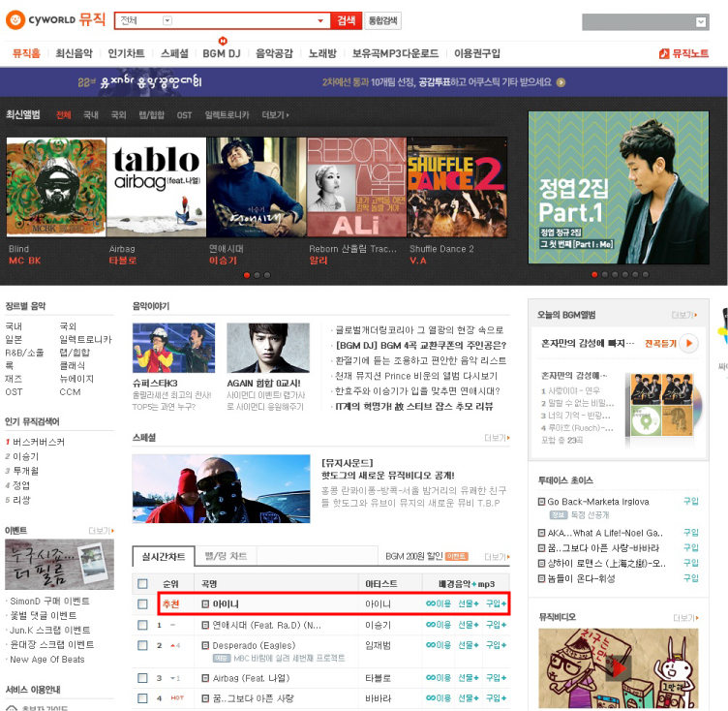
Task: Click 선물+ for the 타블로 row
Action: pos(468,677)
